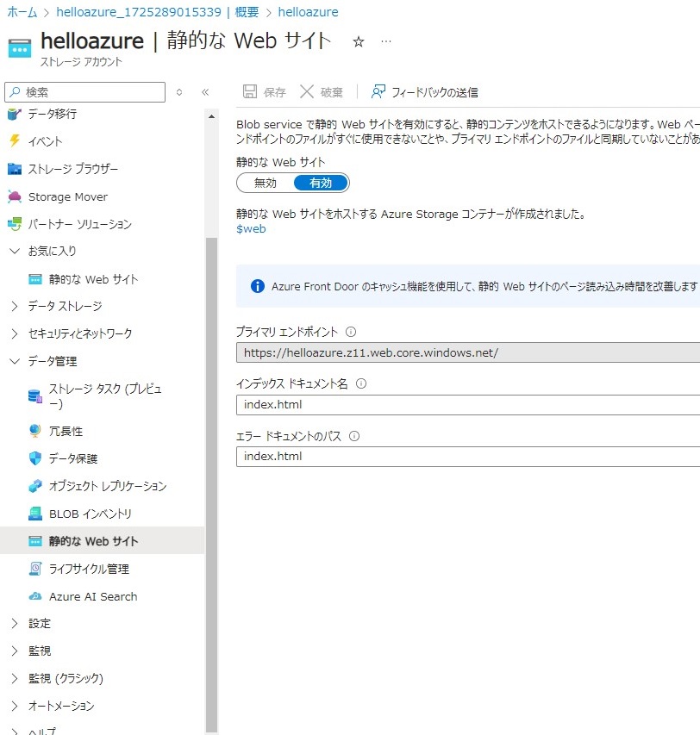Image resolution: width=700 pixels, height=735 pixels.
Task: Click the 保存 button
Action: pyautogui.click(x=265, y=92)
